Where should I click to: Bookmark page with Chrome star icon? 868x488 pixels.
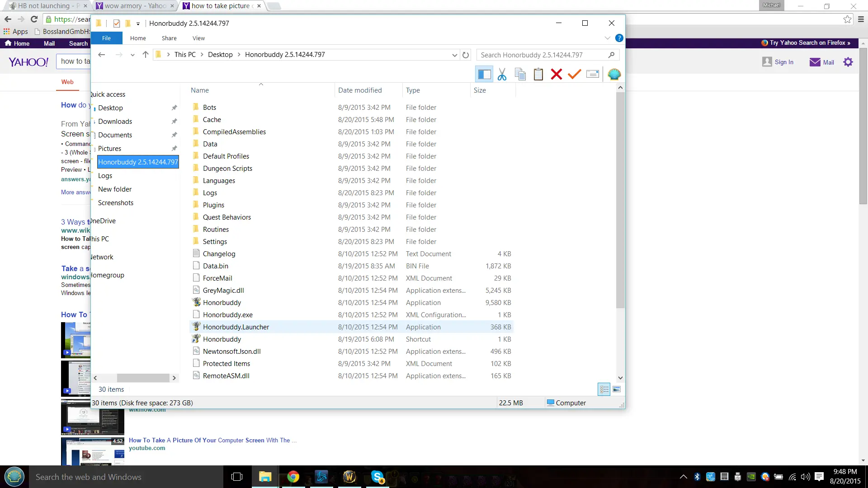(x=848, y=19)
